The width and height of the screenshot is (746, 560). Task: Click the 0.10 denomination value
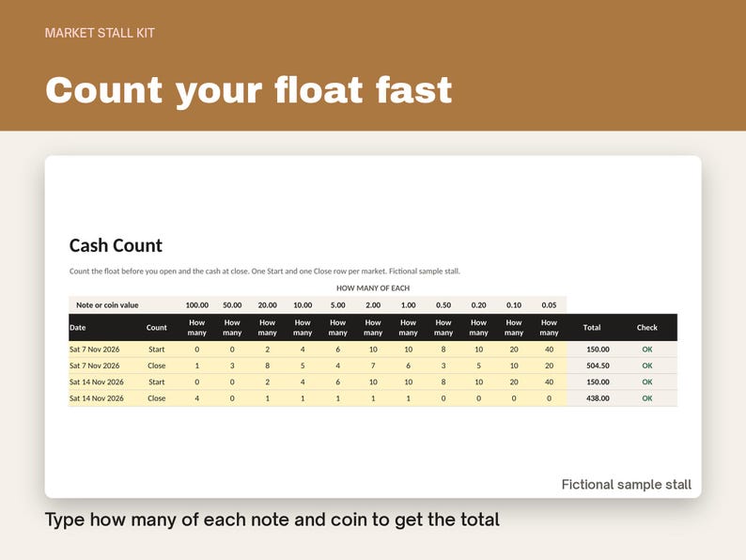(514, 305)
